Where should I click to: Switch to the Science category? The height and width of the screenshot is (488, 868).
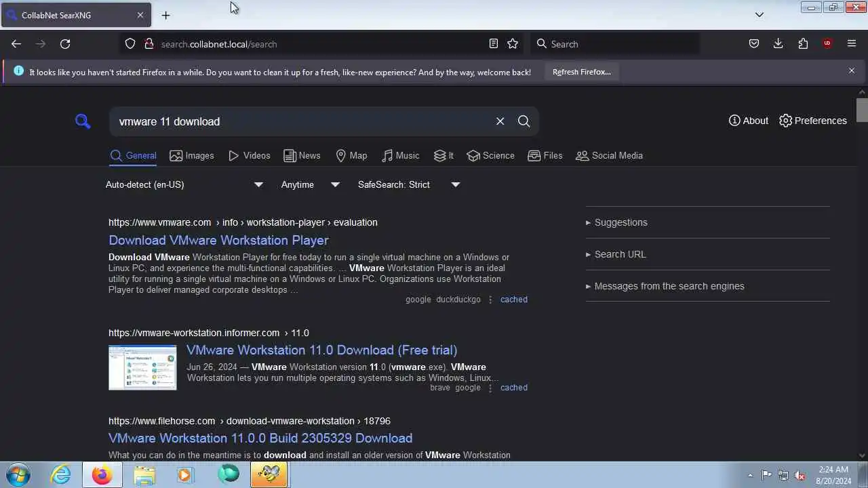[x=491, y=156]
